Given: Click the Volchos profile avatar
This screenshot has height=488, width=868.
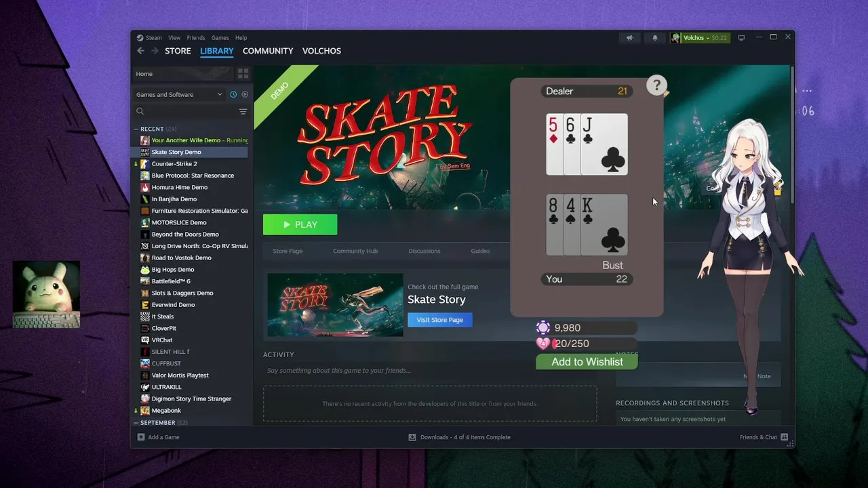Looking at the screenshot, I should tap(675, 38).
